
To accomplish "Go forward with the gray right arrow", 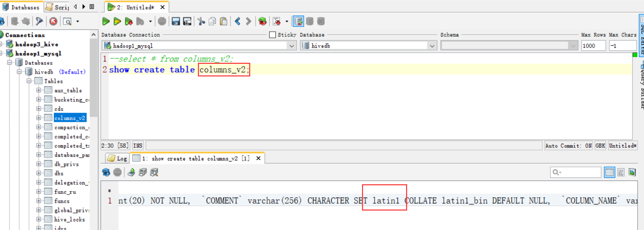I will point(249,21).
